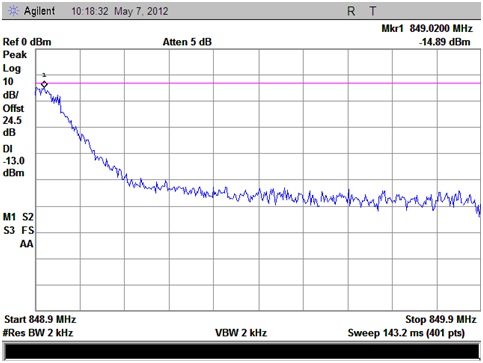Select the R remote indicator in title bar

351,11
